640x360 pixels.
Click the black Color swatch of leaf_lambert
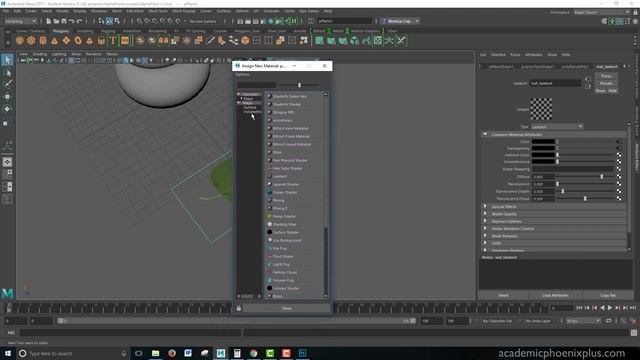[543, 142]
